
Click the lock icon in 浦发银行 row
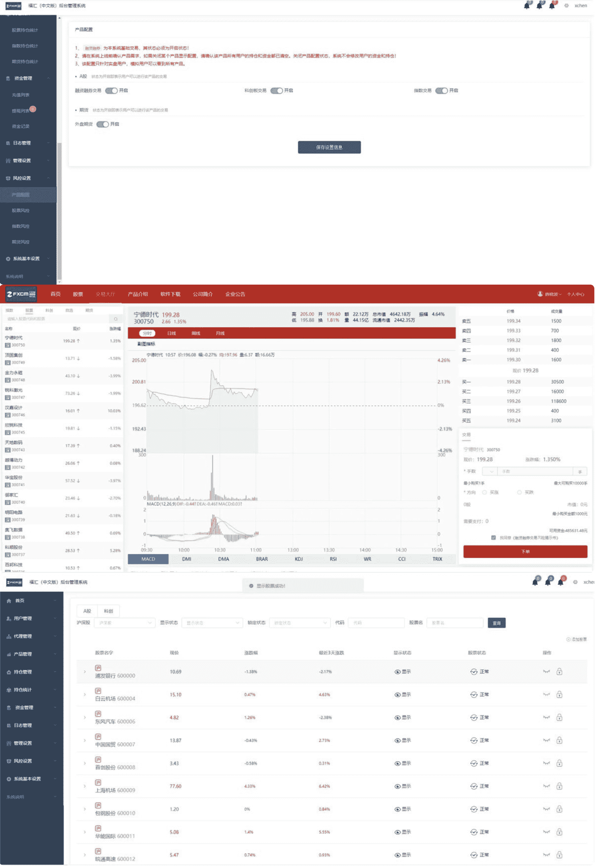pyautogui.click(x=560, y=672)
